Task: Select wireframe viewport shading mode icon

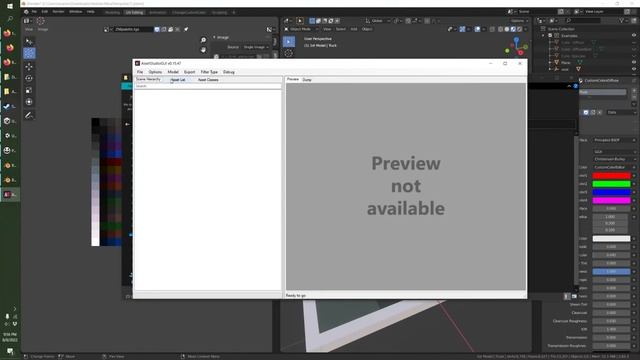Action: [x=501, y=29]
